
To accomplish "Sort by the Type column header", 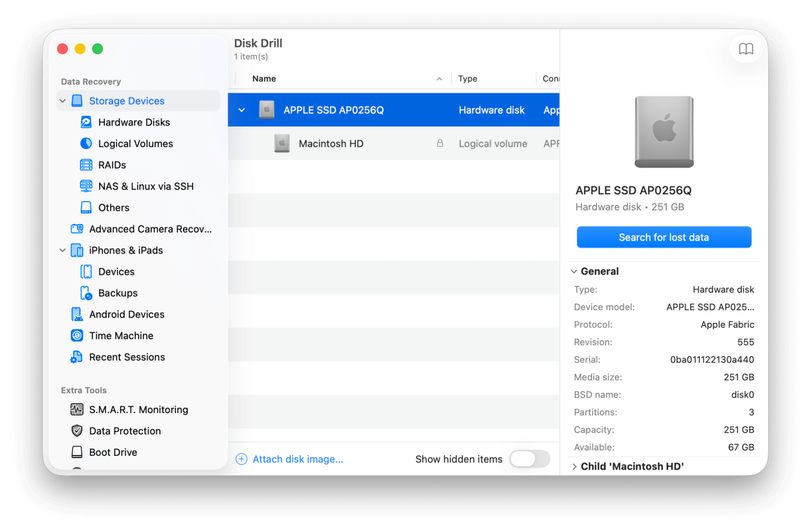I will tap(468, 79).
